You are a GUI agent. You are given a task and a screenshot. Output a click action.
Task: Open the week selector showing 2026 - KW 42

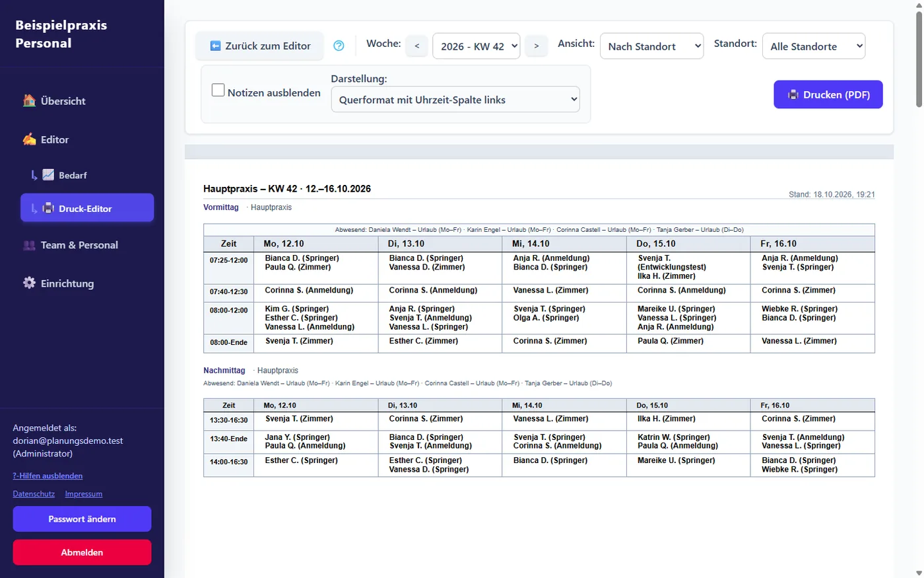coord(476,46)
